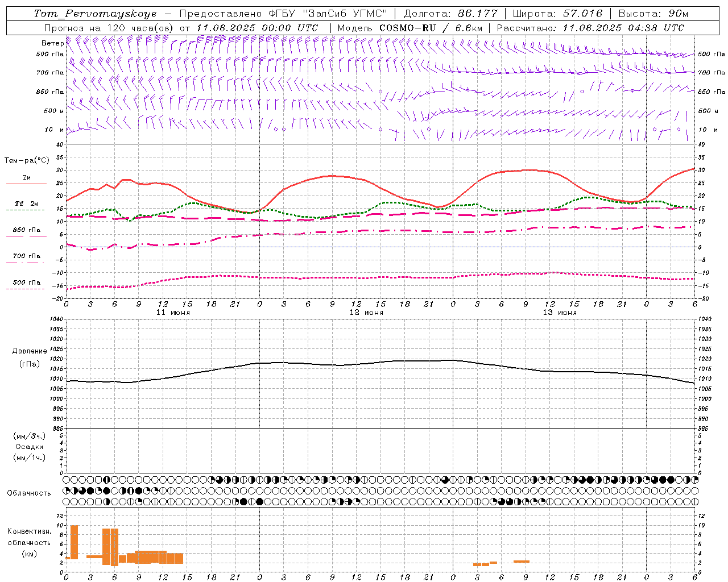This screenshot has width=728, height=582.
Task: Click the Осадки precipitation label
Action: [30, 447]
